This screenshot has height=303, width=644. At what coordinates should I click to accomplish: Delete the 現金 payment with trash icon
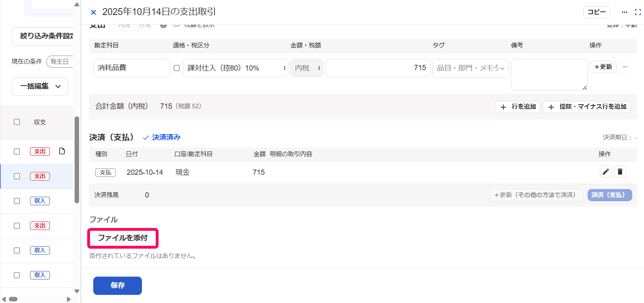tap(620, 172)
